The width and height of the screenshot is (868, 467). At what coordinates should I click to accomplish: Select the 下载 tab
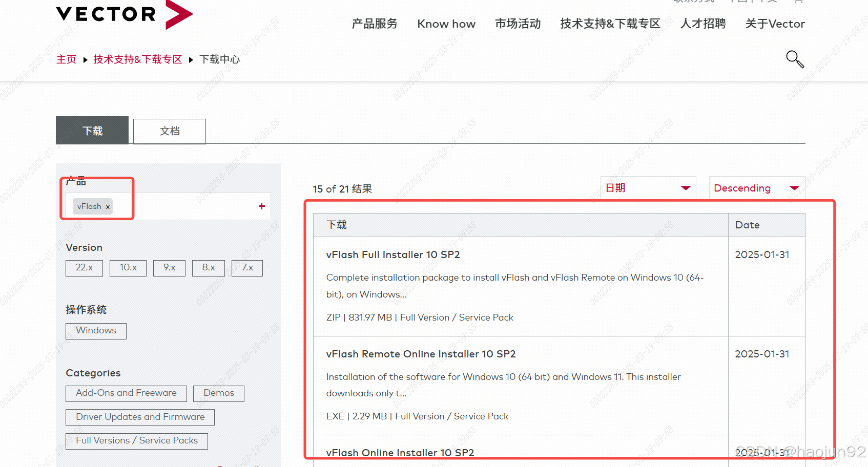(x=92, y=131)
